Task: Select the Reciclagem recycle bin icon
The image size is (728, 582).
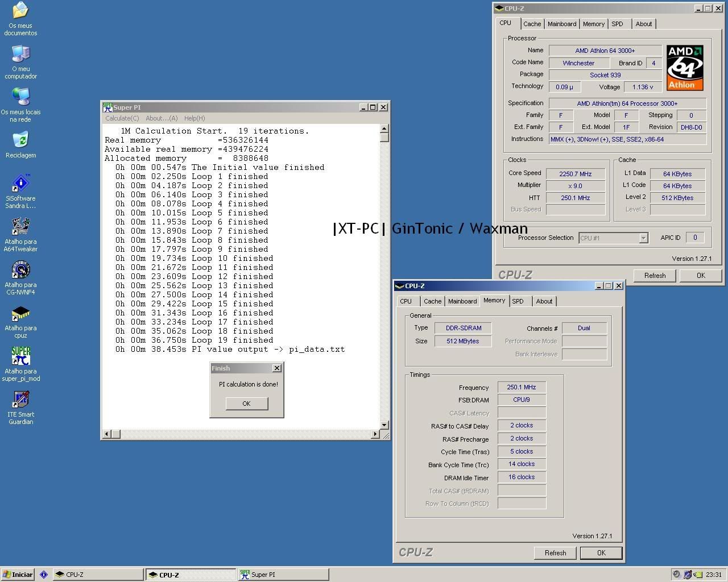Action: (20, 144)
